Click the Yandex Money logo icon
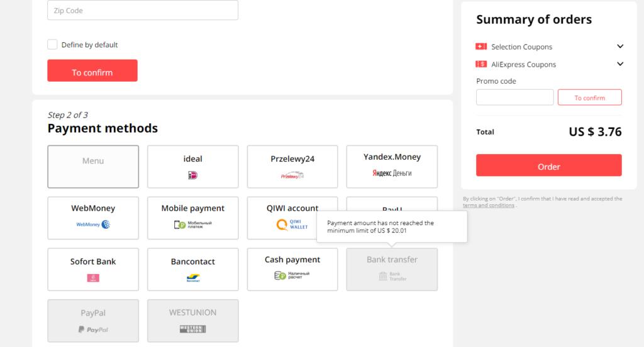The height and width of the screenshot is (347, 644). [392, 173]
